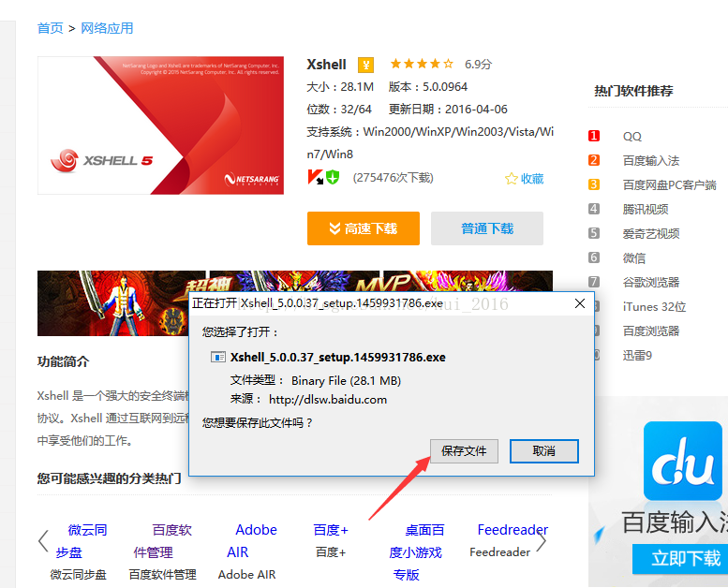Click the red rank 1 badge
This screenshot has width=728, height=588.
tap(594, 136)
